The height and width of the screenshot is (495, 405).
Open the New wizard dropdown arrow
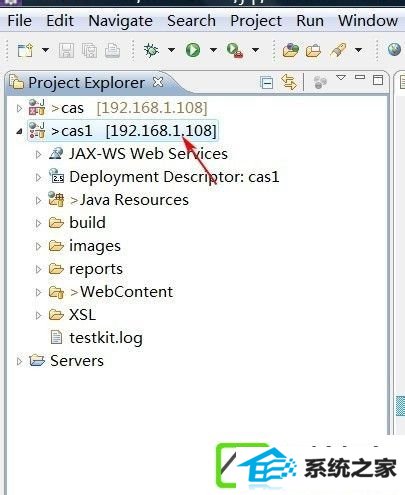[x=45, y=50]
